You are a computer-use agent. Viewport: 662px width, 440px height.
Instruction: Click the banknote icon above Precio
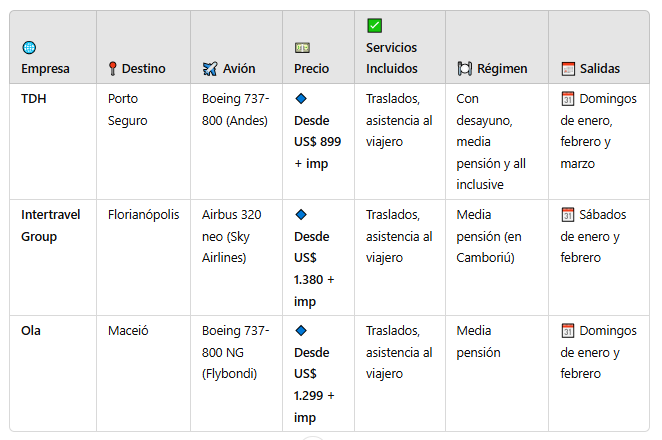pyautogui.click(x=302, y=48)
